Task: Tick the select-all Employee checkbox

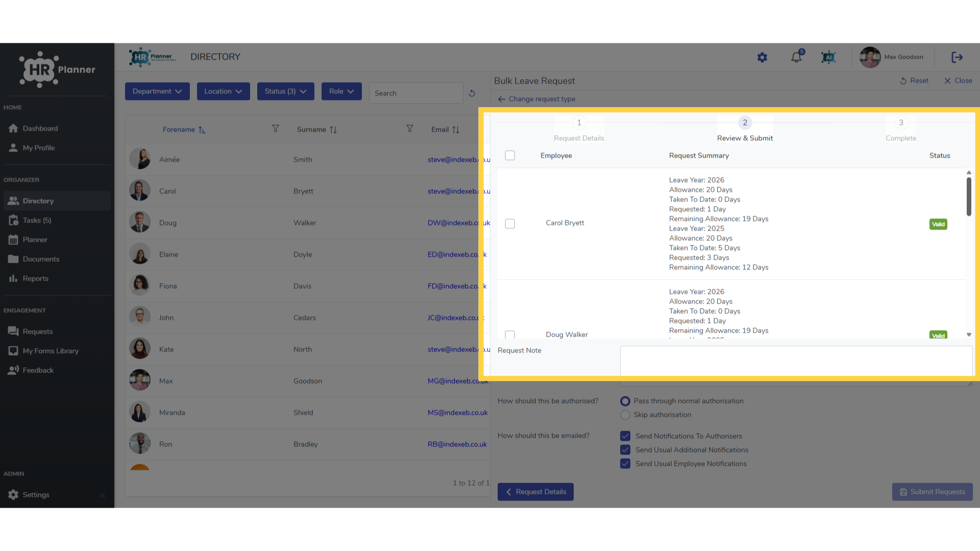Action: click(510, 156)
